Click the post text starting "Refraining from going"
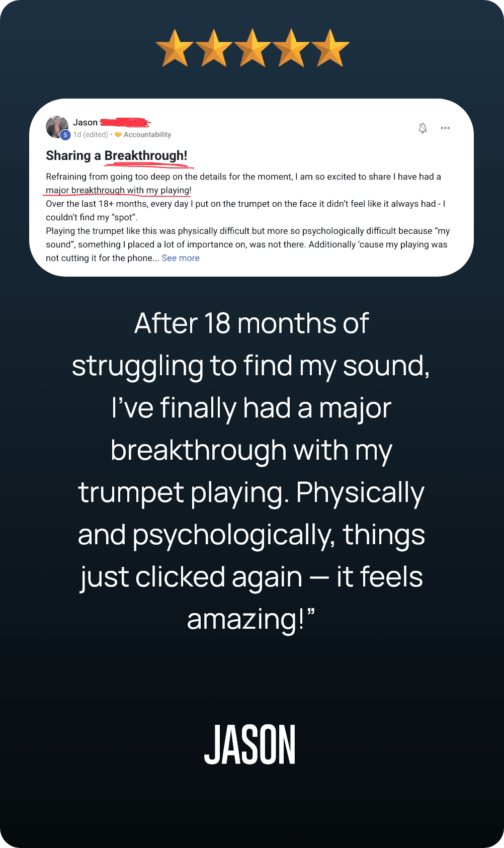 (243, 177)
